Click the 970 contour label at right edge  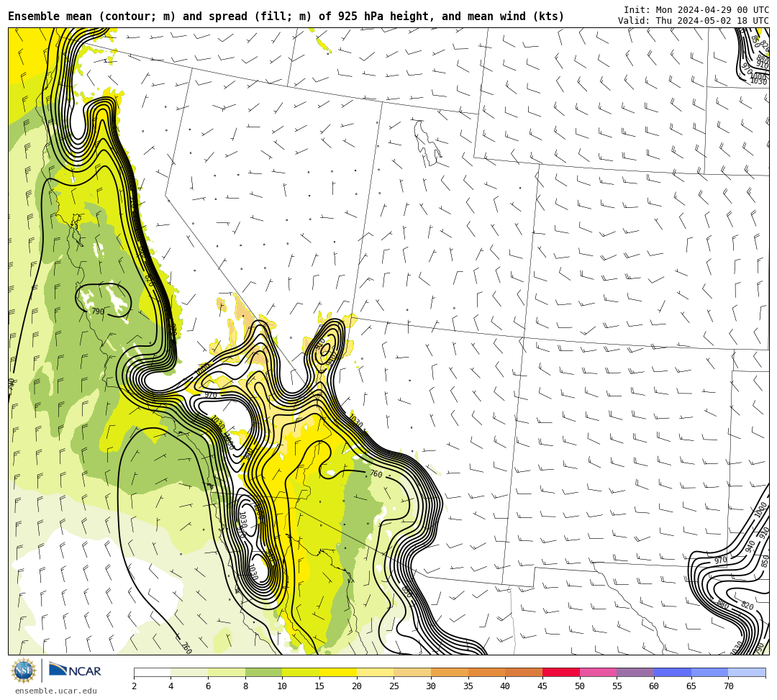pos(720,560)
